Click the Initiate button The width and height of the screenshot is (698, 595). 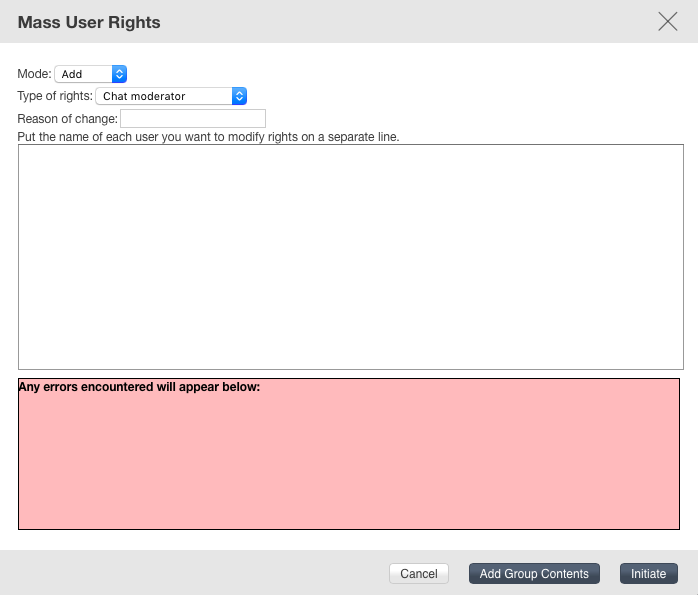click(649, 574)
